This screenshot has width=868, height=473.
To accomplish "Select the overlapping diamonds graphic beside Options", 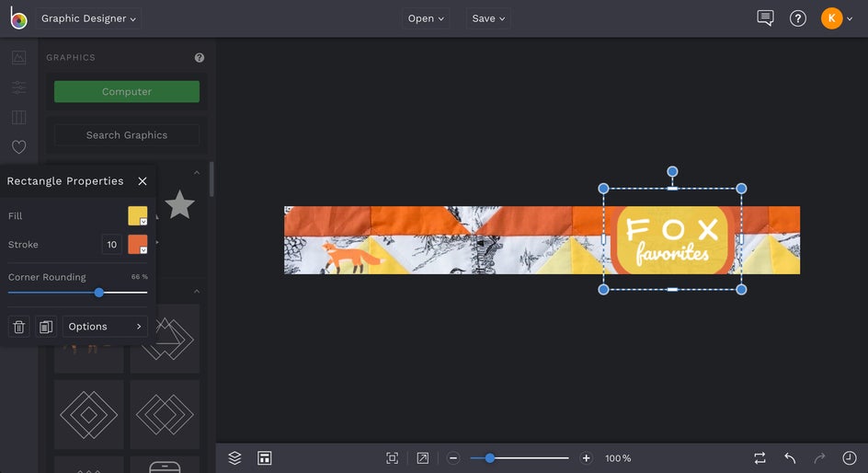I will pos(165,339).
